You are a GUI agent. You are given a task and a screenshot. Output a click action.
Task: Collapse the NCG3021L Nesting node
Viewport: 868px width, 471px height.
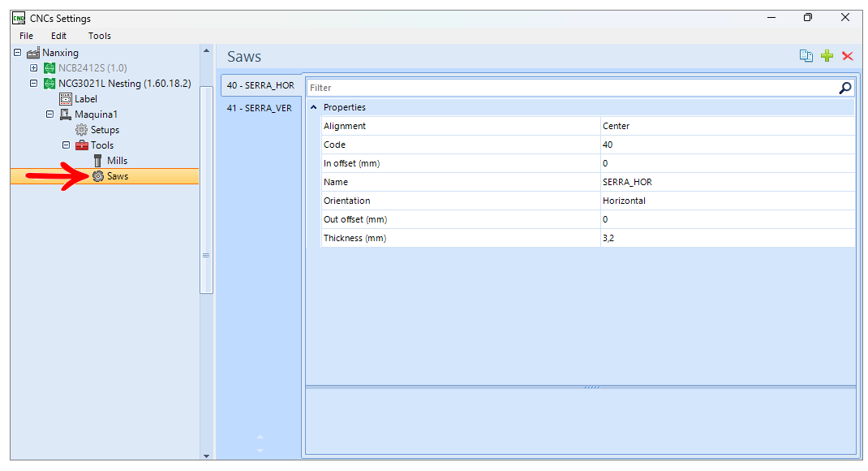coord(34,84)
